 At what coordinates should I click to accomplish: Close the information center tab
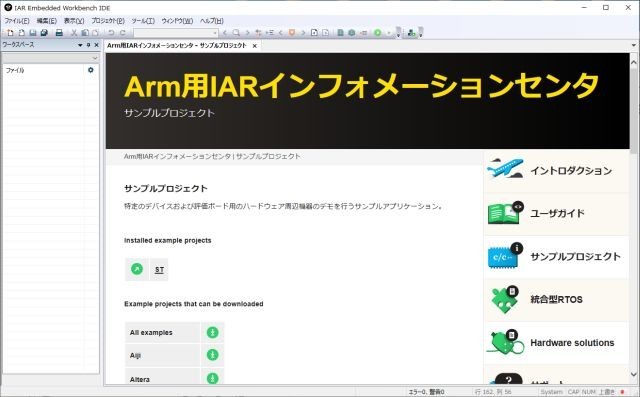tap(255, 46)
